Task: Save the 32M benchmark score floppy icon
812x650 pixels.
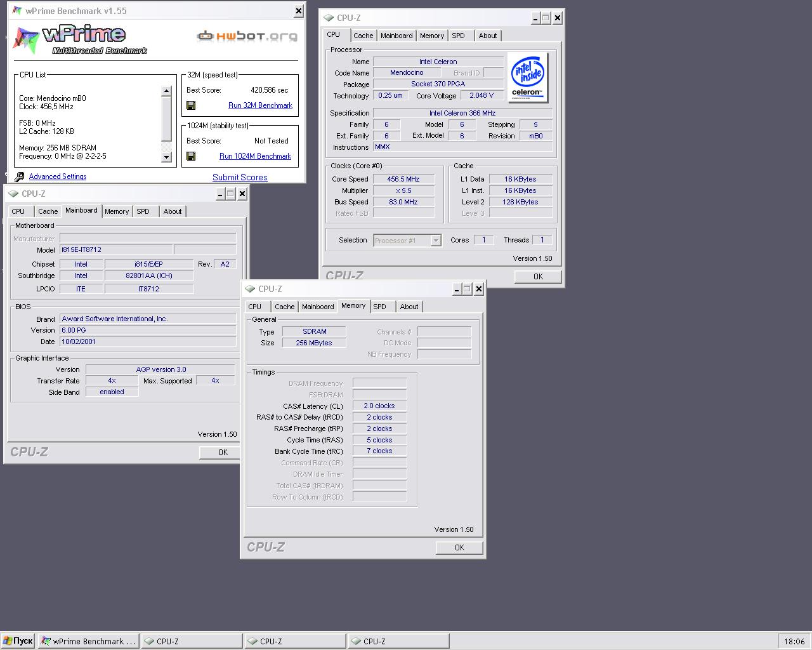Action: click(x=191, y=105)
